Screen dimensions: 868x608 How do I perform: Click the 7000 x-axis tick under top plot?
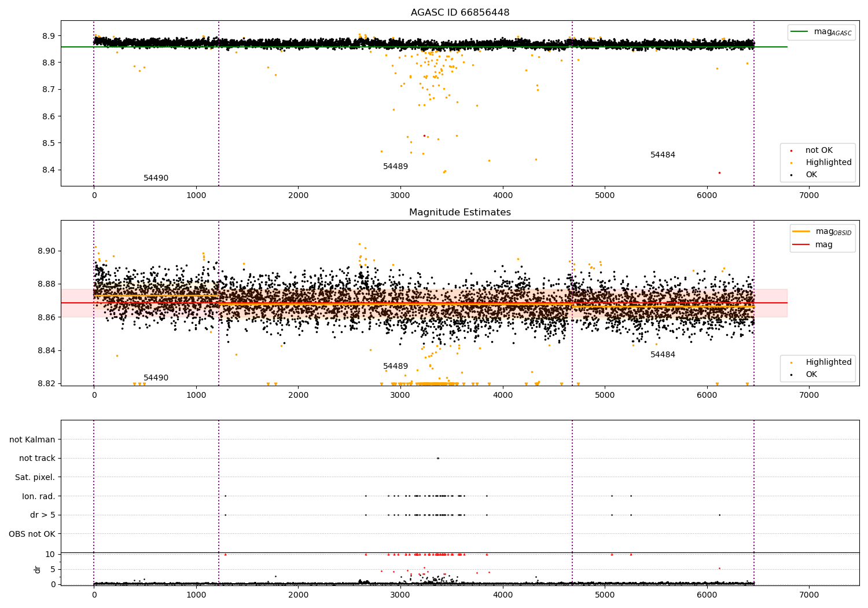(809, 196)
